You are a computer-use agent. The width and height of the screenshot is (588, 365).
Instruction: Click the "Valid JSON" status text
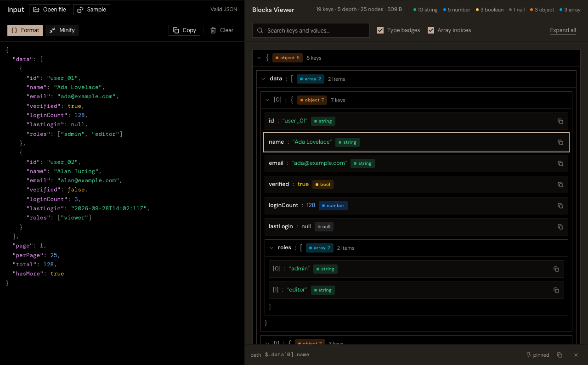[224, 9]
